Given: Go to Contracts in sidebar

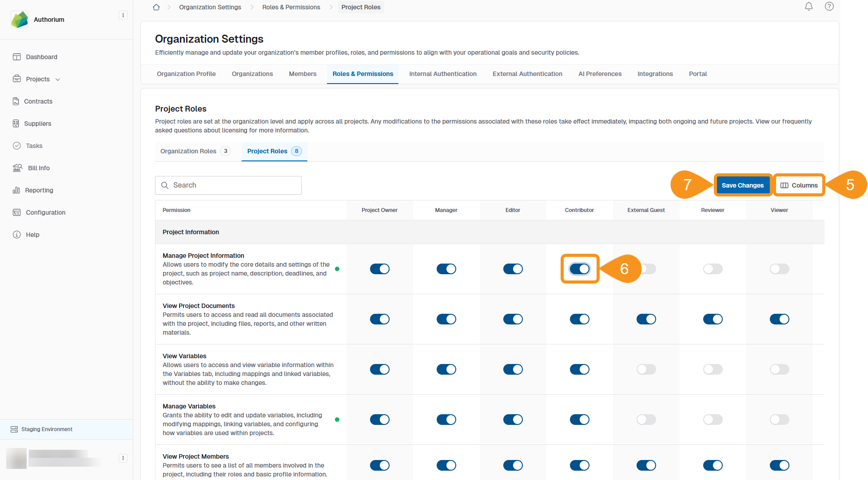Looking at the screenshot, I should [38, 101].
